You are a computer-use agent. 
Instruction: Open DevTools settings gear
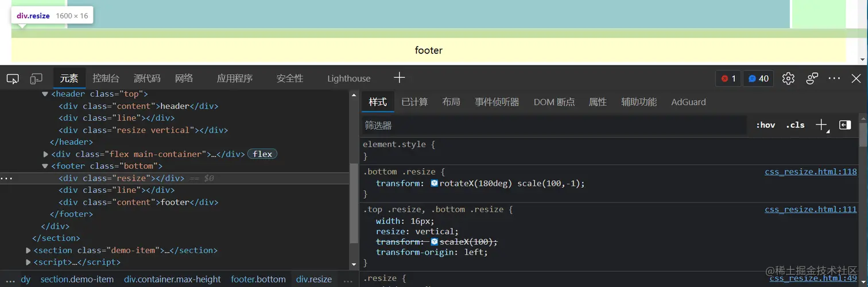788,79
